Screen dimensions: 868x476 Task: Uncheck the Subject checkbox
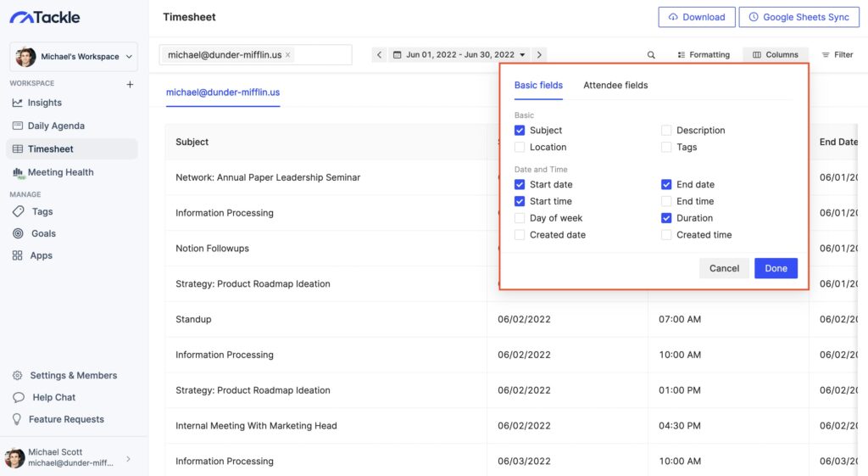[x=520, y=130]
